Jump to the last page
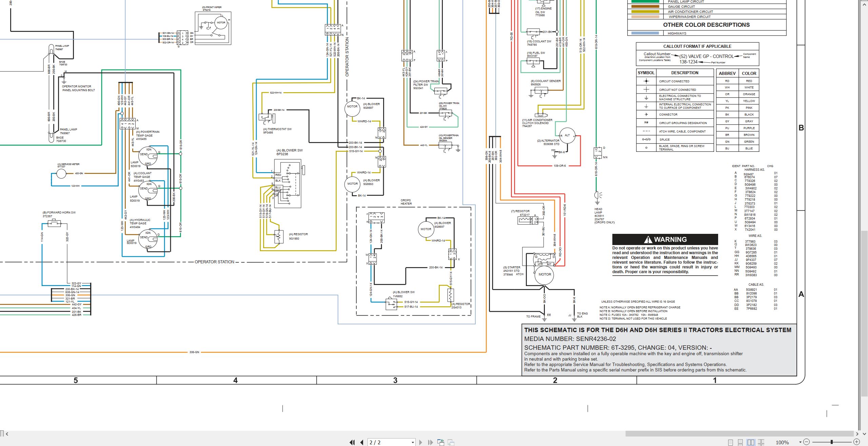The width and height of the screenshot is (868, 446). [x=431, y=442]
